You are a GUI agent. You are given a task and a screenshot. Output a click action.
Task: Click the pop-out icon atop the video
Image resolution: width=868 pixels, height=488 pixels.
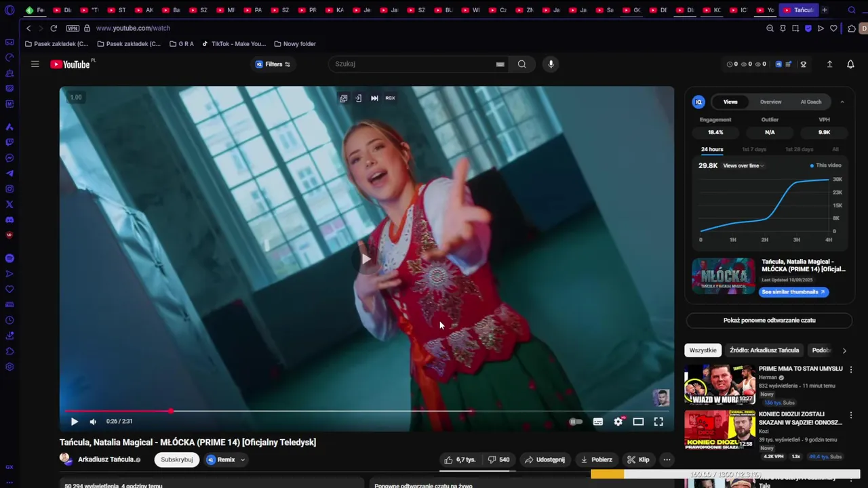tap(344, 98)
